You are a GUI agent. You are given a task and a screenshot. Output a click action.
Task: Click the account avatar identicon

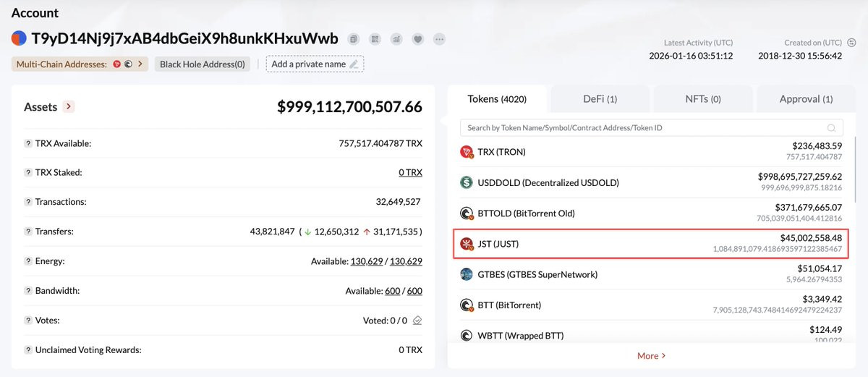tap(19, 38)
